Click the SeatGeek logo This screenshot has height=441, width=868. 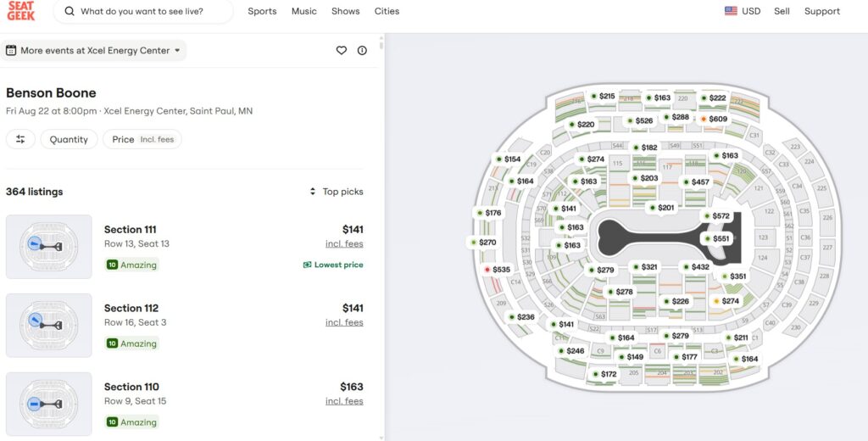pos(21,11)
